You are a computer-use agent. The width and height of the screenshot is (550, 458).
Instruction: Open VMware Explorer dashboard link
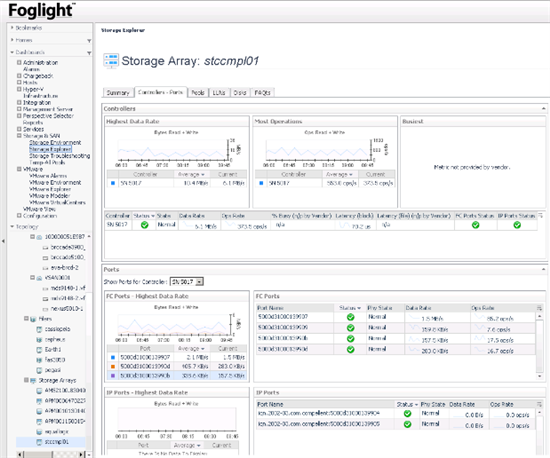(x=50, y=189)
